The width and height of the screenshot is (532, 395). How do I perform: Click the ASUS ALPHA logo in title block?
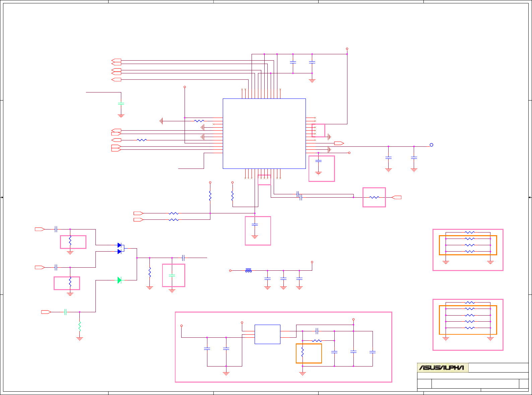coord(443,368)
